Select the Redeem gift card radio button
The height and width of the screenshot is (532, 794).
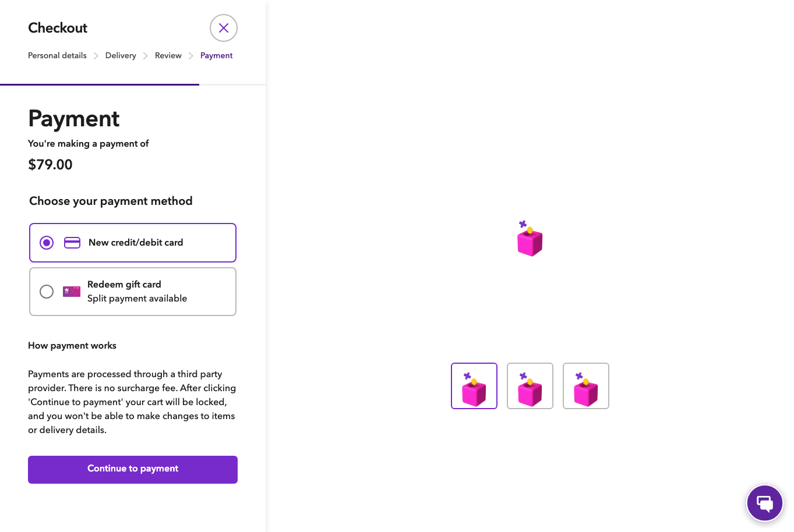pyautogui.click(x=47, y=292)
